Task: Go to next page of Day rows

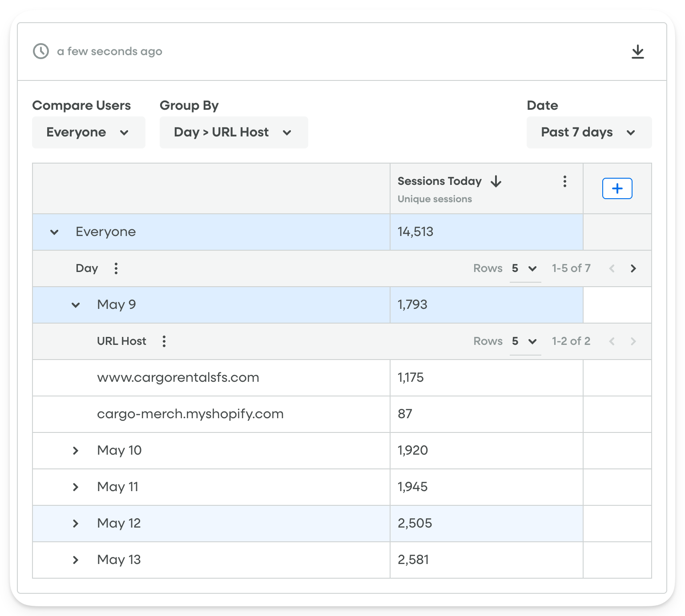Action: click(x=633, y=268)
